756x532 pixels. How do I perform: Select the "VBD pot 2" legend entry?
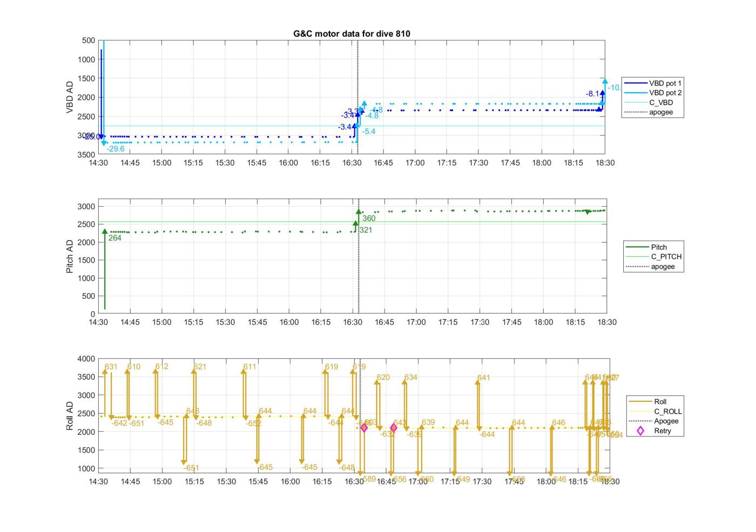click(653, 93)
